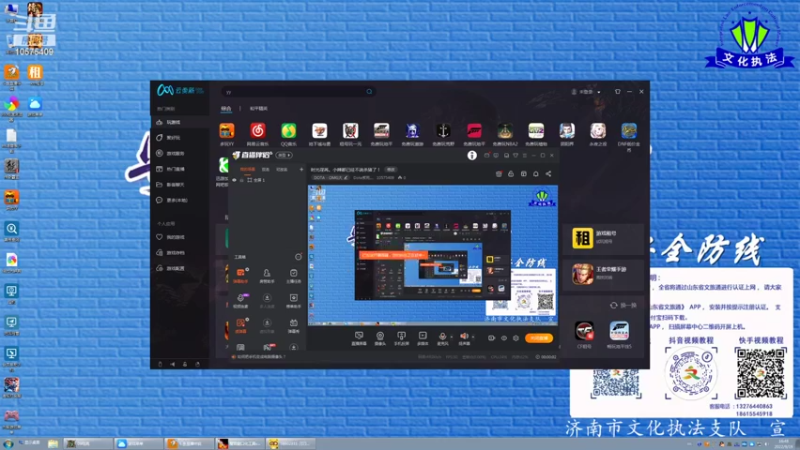Switch to the second launcher tab after the divider
800x450 pixels.
coord(259,109)
